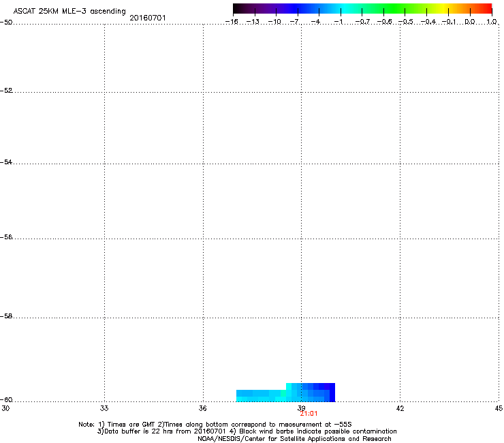Pick the red end of the color bar
Screen dimensions: 504x443
[x=486, y=9]
